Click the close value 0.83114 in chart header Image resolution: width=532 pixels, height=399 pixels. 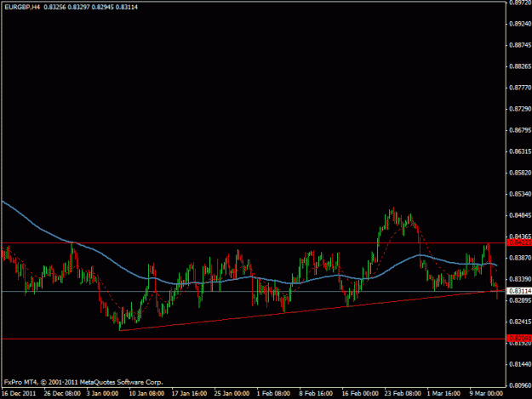point(127,7)
